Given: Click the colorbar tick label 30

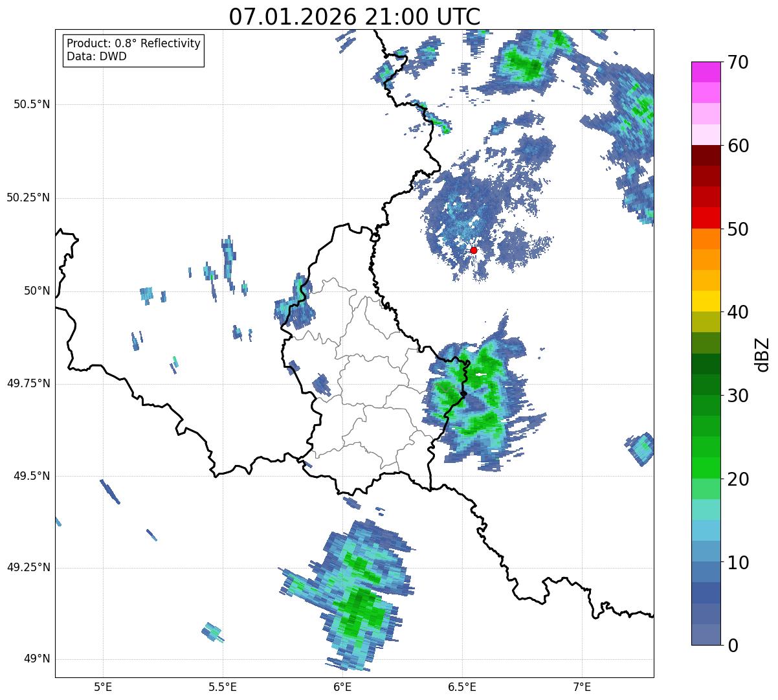Looking at the screenshot, I should click(x=738, y=396).
